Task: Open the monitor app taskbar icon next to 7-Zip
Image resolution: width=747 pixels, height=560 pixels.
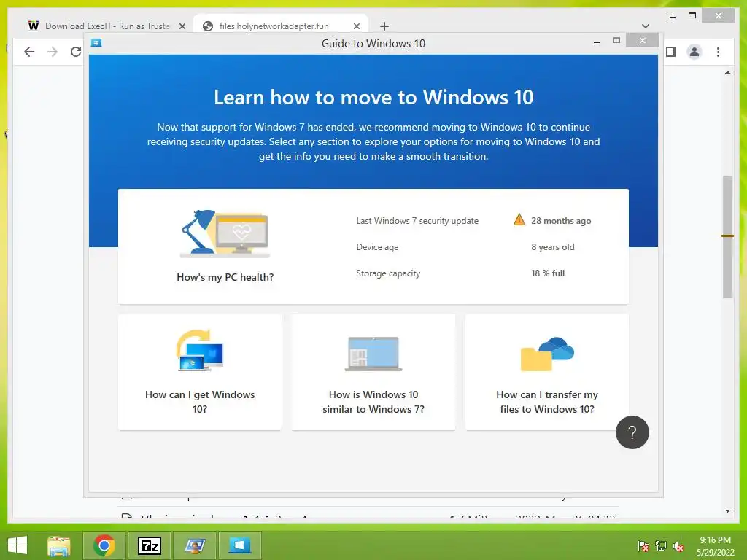Action: point(194,545)
